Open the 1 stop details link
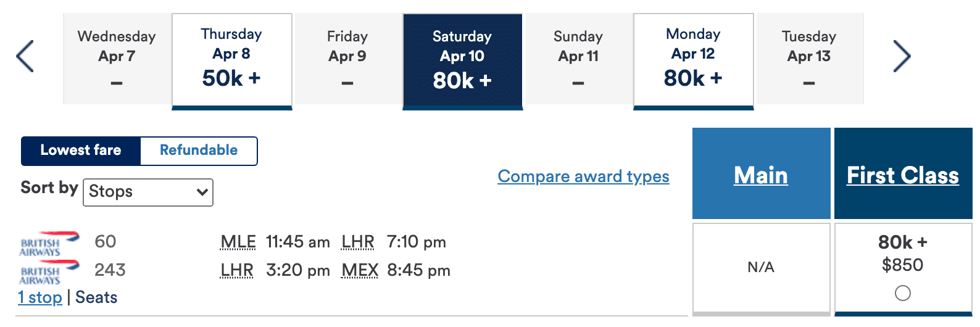This screenshot has width=980, height=327. pyautogui.click(x=40, y=297)
